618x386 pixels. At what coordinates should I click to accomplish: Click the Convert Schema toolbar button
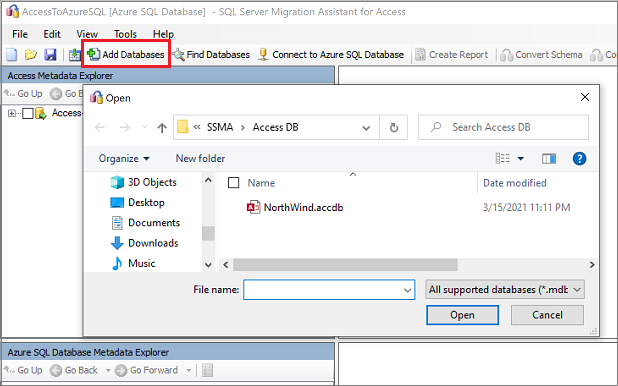(x=541, y=54)
